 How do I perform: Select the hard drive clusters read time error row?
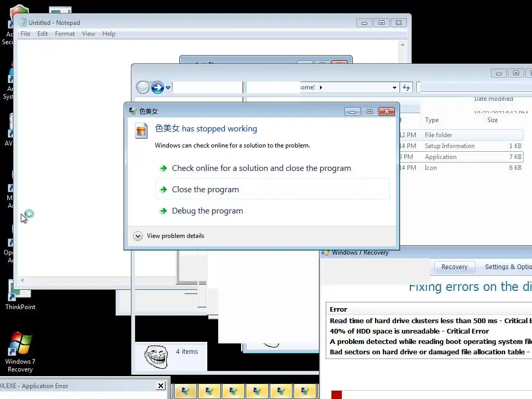coord(430,321)
